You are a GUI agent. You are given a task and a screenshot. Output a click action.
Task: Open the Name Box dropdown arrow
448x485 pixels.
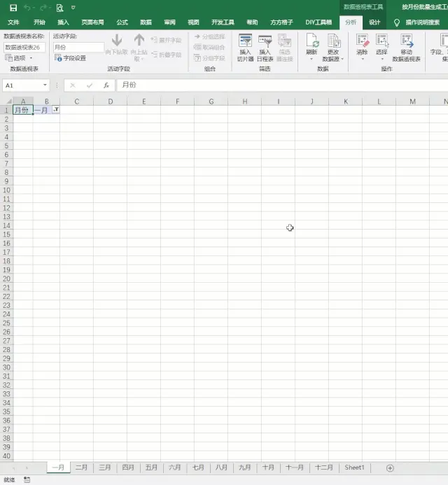pos(45,85)
